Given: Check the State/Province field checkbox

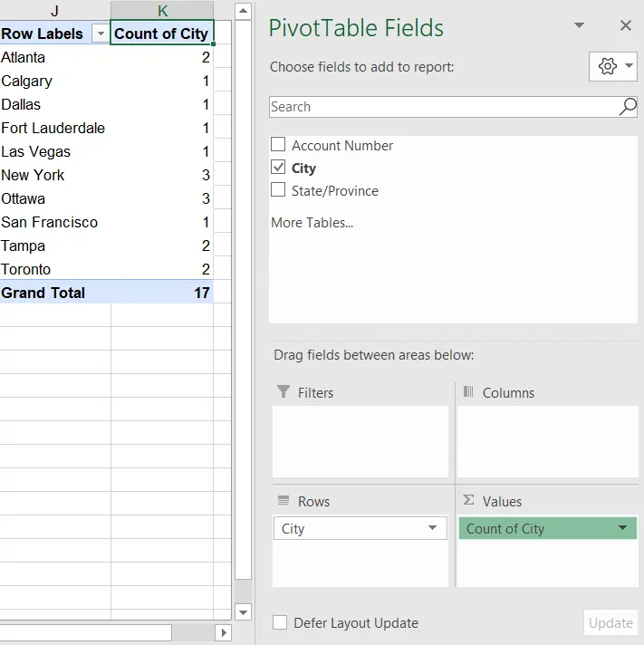Looking at the screenshot, I should [278, 190].
